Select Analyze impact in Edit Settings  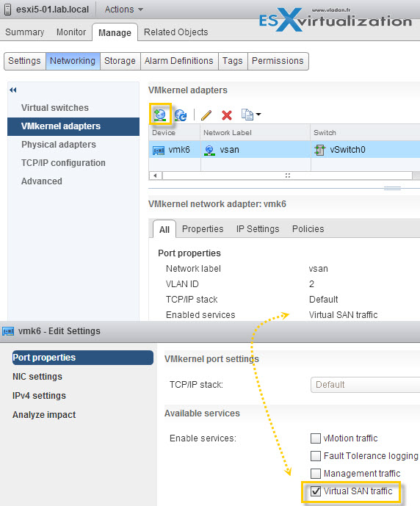coord(44,415)
